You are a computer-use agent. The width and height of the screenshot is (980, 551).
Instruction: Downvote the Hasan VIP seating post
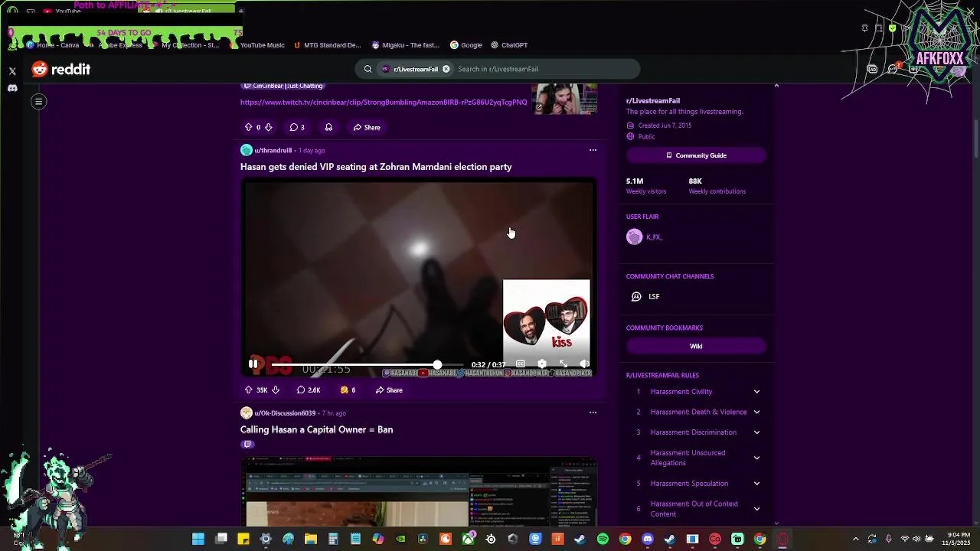tap(275, 390)
